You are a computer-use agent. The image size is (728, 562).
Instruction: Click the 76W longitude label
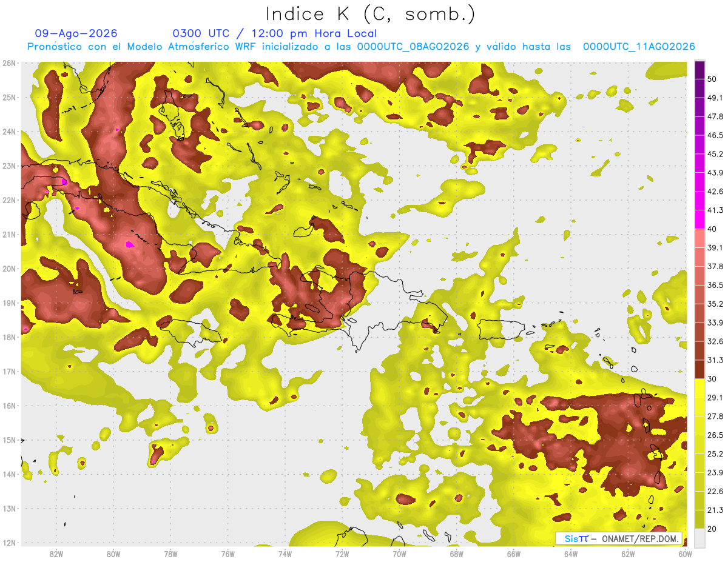click(227, 554)
